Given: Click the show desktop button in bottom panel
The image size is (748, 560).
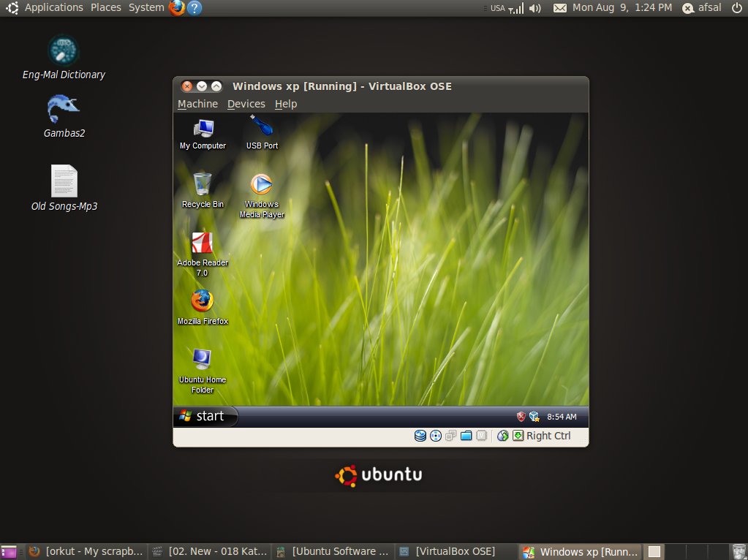Looking at the screenshot, I should point(9,552).
